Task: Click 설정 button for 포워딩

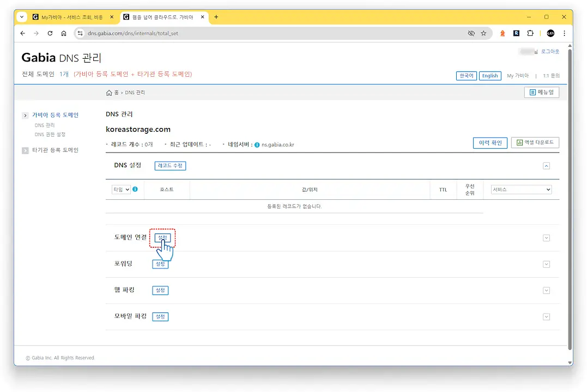Action: click(160, 264)
